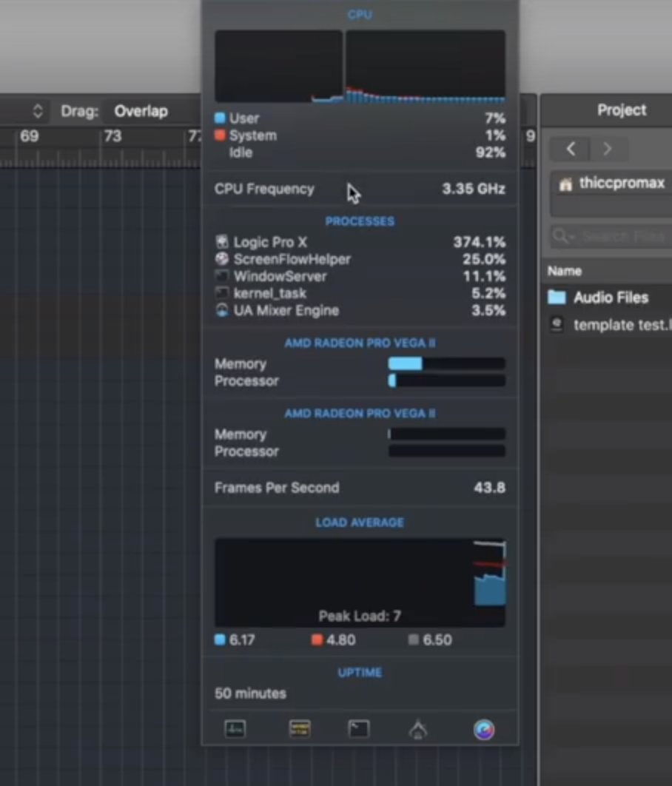Click the Peak Load: 7 label

click(x=360, y=616)
